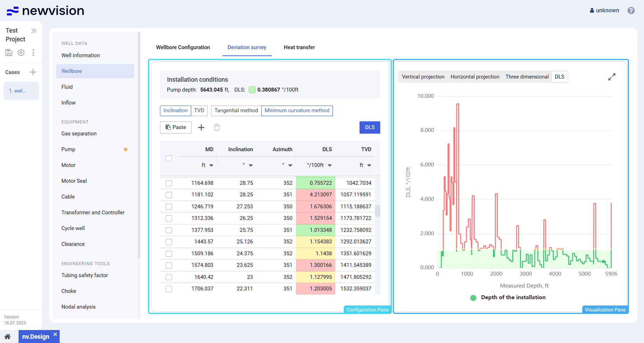Open project settings gear icon
This screenshot has height=343, width=644.
[21, 53]
